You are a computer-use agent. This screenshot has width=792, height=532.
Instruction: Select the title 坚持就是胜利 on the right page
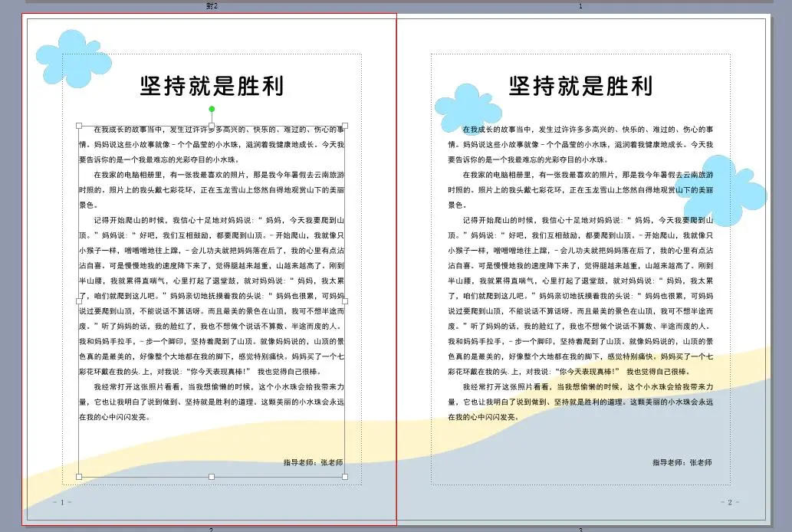coord(580,85)
